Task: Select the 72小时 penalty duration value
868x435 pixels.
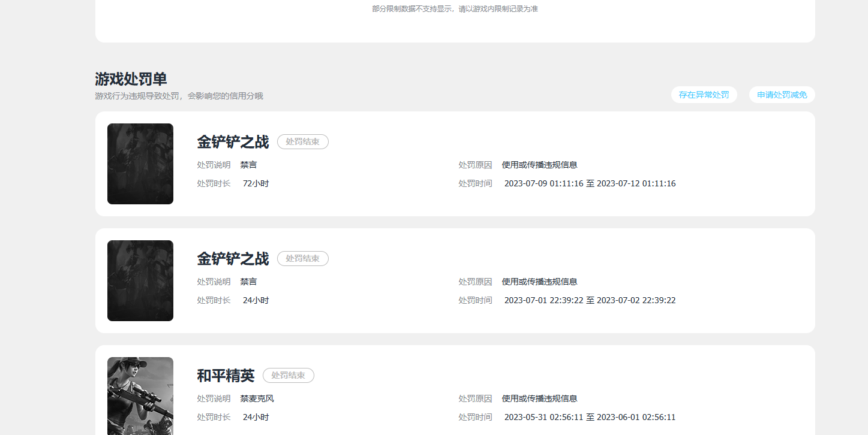Action: click(256, 183)
